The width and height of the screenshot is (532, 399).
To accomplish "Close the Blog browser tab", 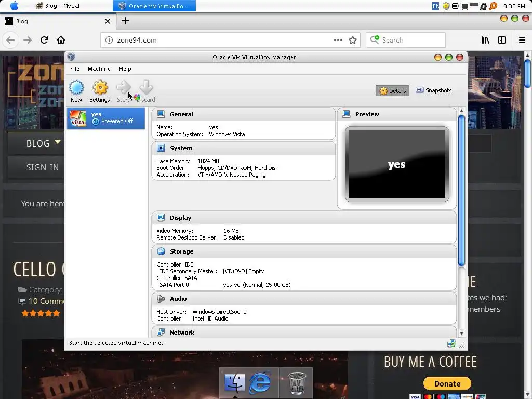I will [x=108, y=21].
